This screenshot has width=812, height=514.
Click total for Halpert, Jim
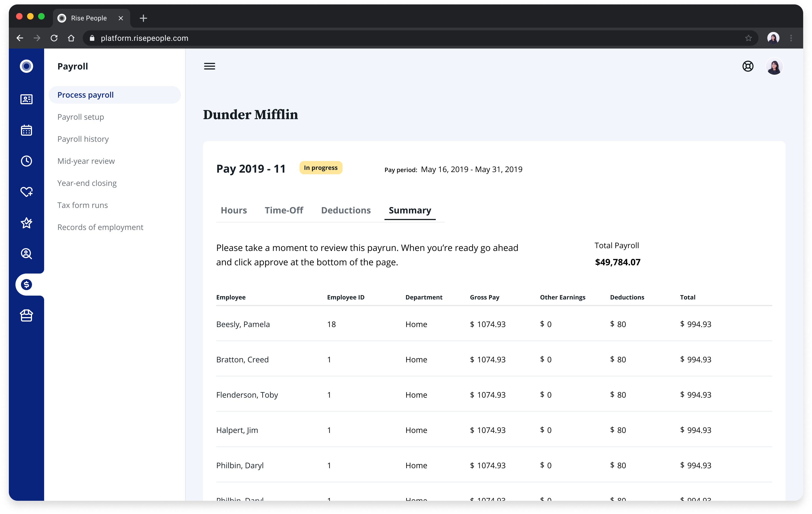[x=695, y=430]
